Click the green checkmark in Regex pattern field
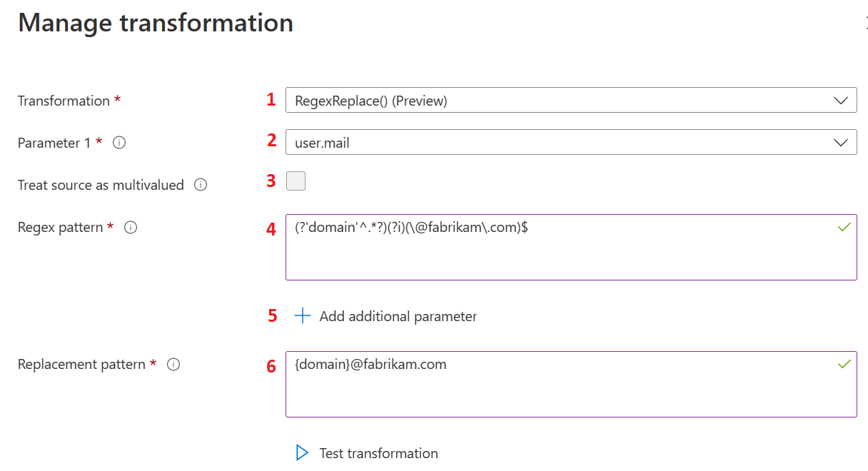 (844, 227)
